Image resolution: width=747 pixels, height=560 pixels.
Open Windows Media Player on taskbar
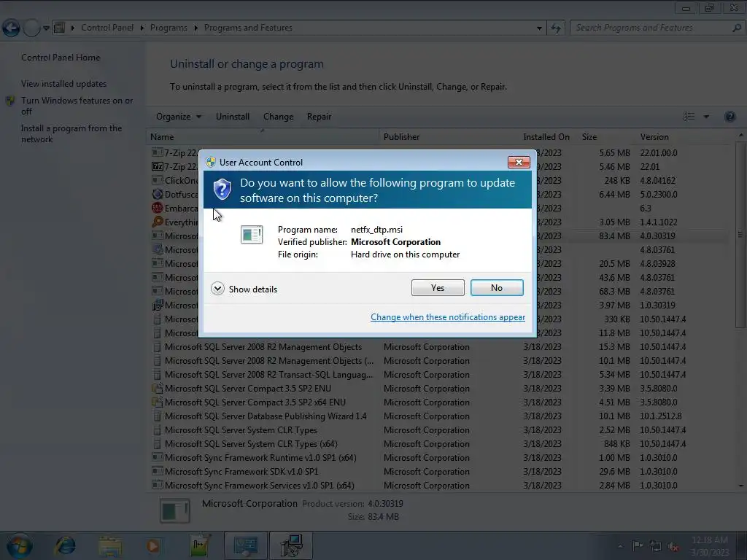(x=153, y=545)
